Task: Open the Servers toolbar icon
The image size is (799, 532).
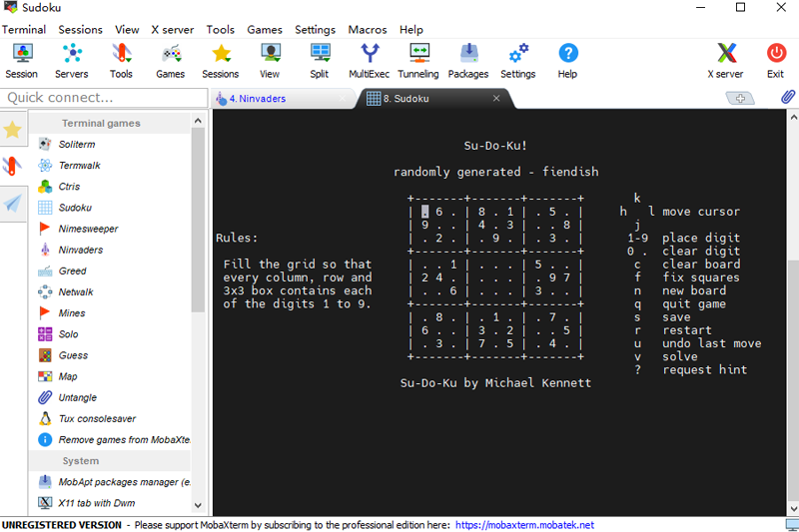Action: tap(72, 61)
